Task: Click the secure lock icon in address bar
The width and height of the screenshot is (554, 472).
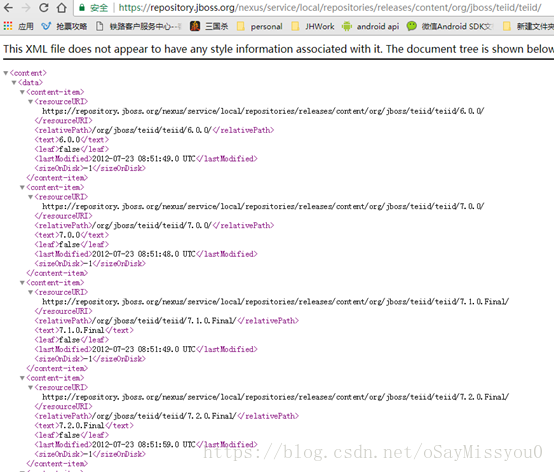Action: (x=82, y=7)
